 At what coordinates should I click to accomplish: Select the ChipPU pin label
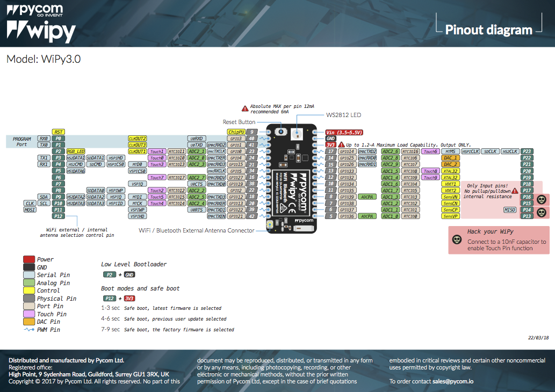[237, 132]
